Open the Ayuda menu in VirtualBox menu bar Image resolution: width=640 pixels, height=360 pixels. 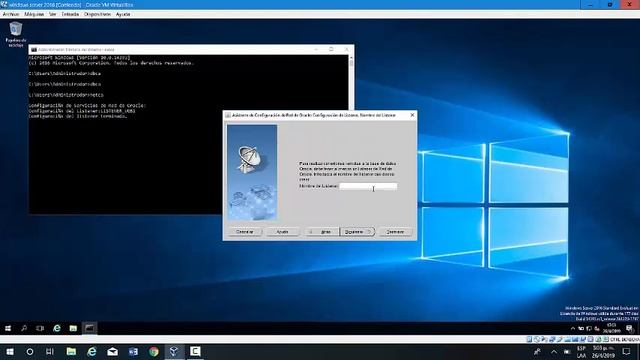click(x=123, y=14)
